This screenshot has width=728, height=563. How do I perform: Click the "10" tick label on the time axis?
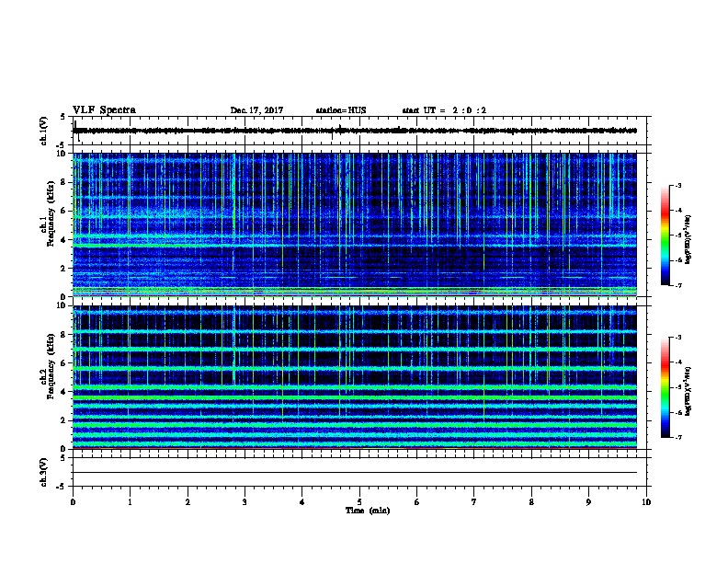point(646,502)
